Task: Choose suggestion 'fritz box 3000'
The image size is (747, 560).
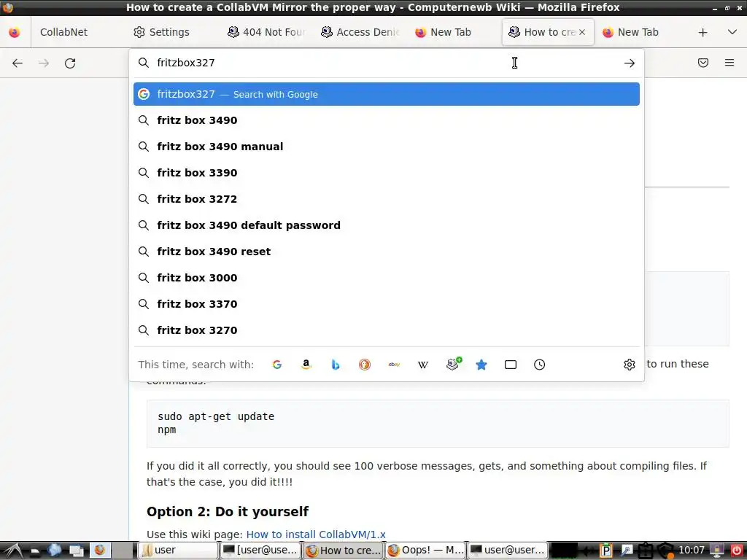Action: click(x=387, y=278)
